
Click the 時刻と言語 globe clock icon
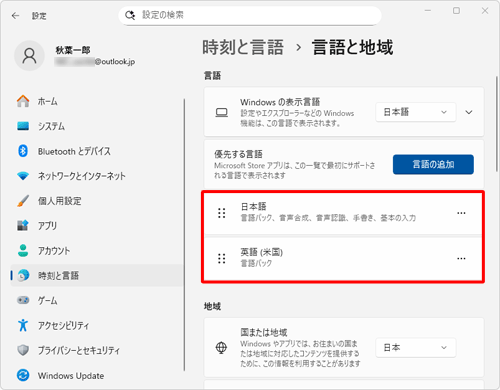click(x=23, y=275)
